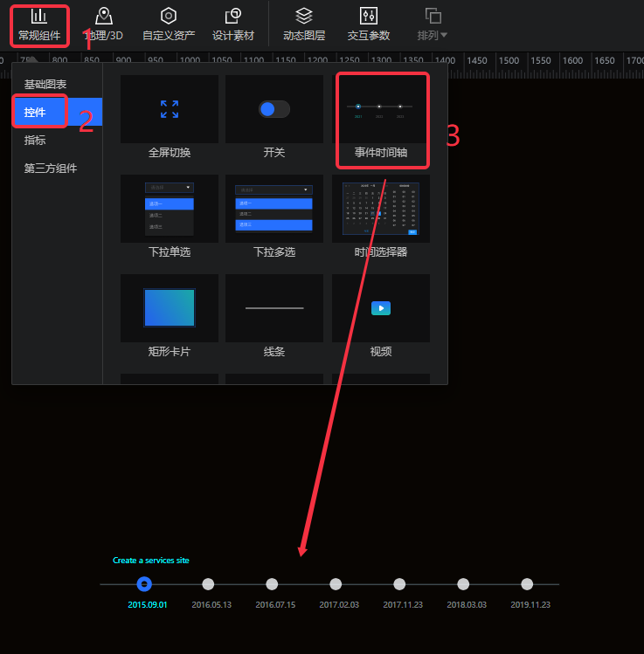Switch to the 指标 category
The image size is (644, 654).
coord(35,140)
